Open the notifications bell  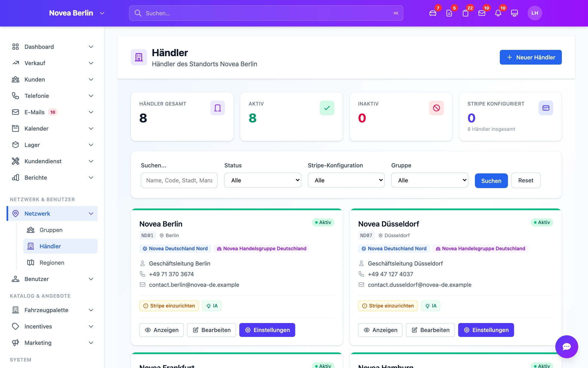pyautogui.click(x=498, y=13)
